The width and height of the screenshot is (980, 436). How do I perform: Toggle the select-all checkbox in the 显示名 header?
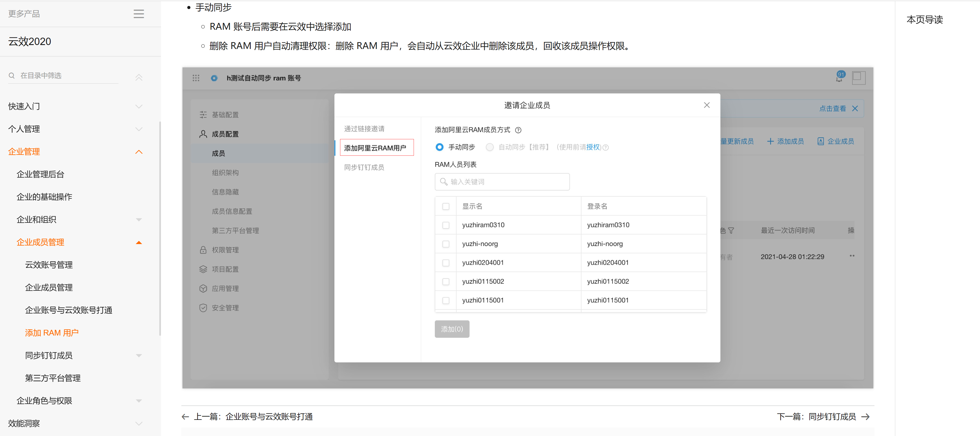(446, 206)
